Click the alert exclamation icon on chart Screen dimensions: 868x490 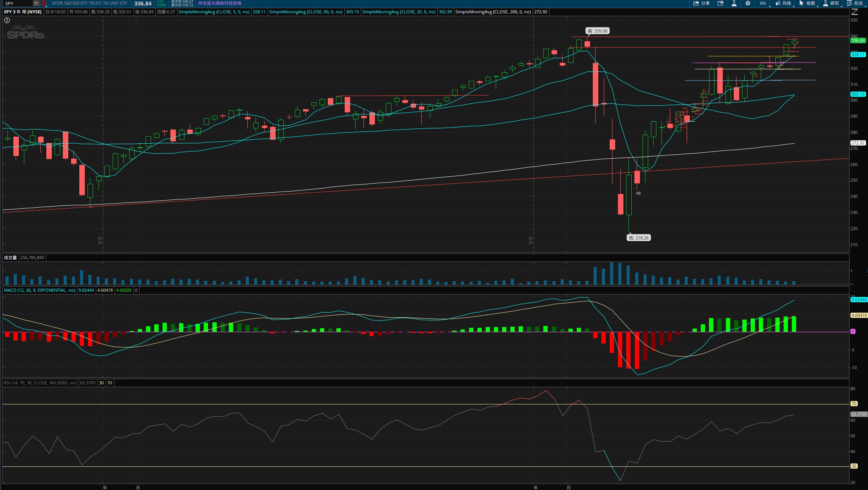tap(7, 20)
